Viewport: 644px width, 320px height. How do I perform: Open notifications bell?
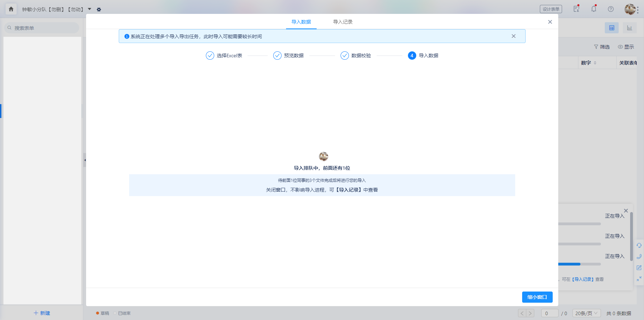594,9
